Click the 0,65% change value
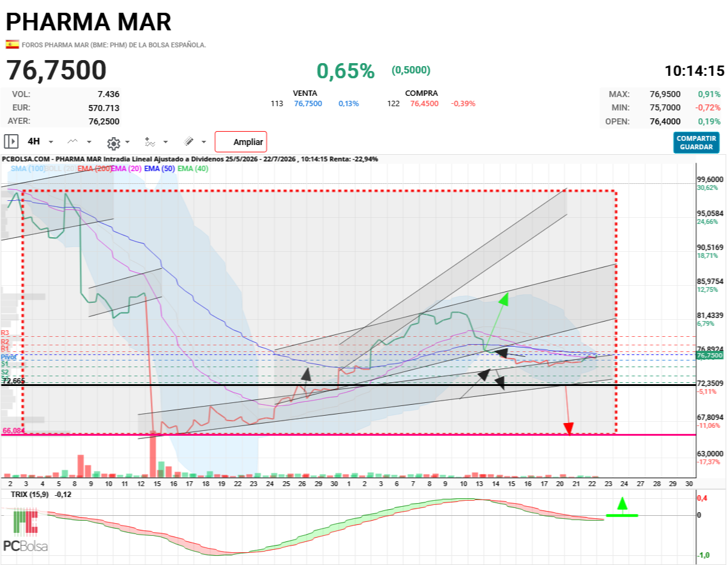Viewport: 728px width, 565px height. tap(346, 71)
